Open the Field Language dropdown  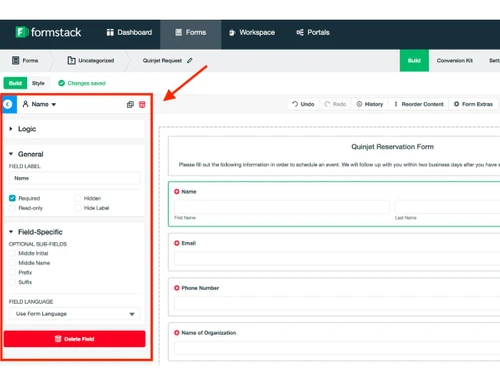tap(74, 314)
